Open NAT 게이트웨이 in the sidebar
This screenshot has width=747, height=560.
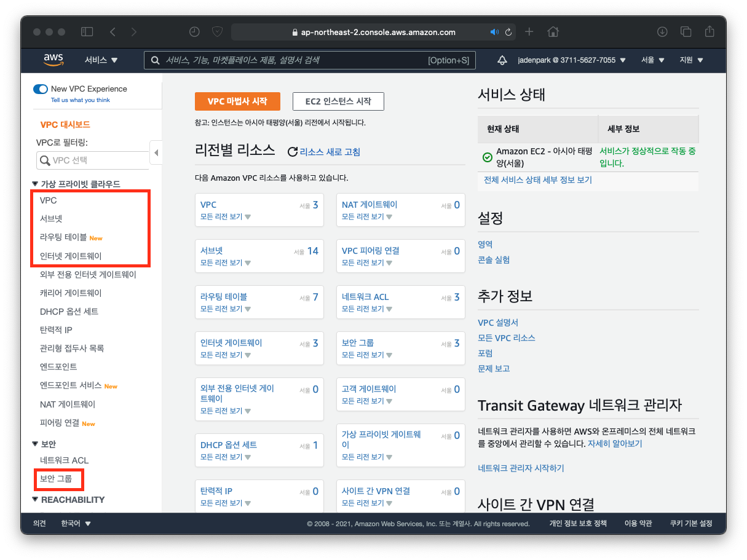click(x=68, y=404)
